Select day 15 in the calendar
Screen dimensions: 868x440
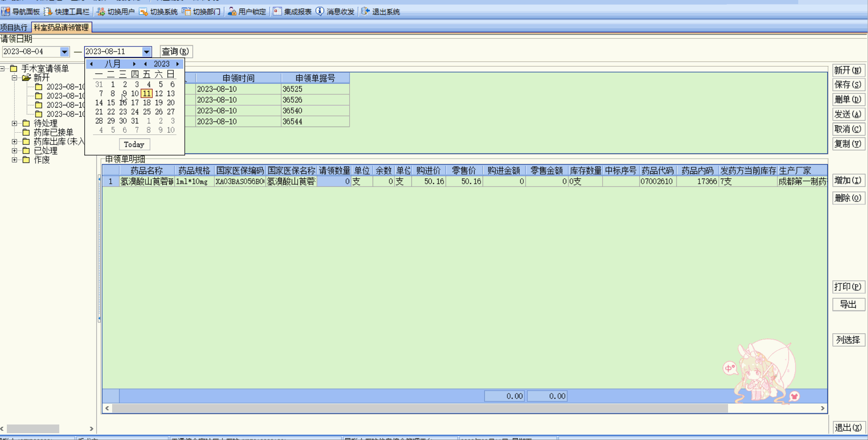pyautogui.click(x=111, y=103)
